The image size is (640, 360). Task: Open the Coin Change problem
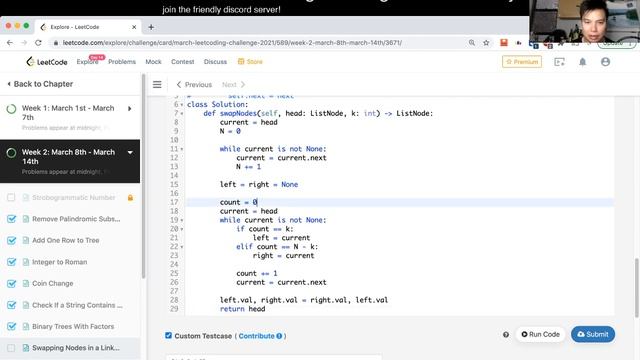[53, 283]
